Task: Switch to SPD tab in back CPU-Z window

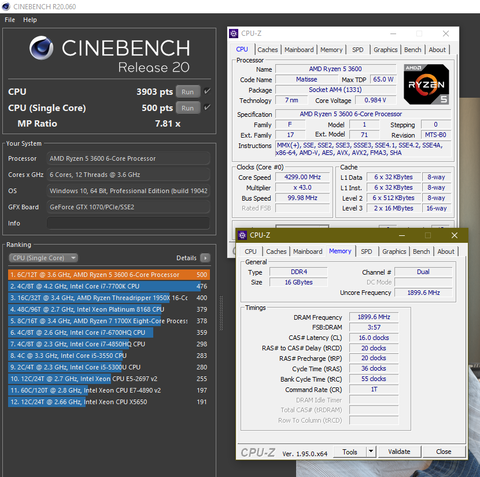Action: [x=358, y=50]
